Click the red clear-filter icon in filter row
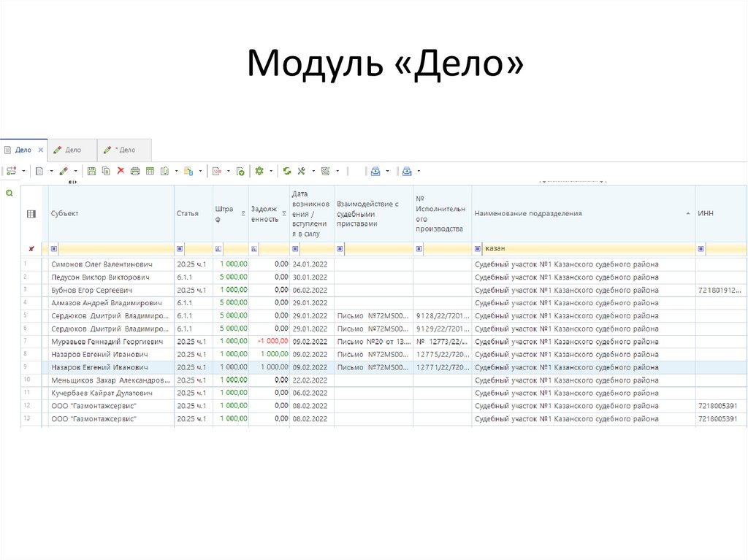The image size is (748, 560). point(31,249)
